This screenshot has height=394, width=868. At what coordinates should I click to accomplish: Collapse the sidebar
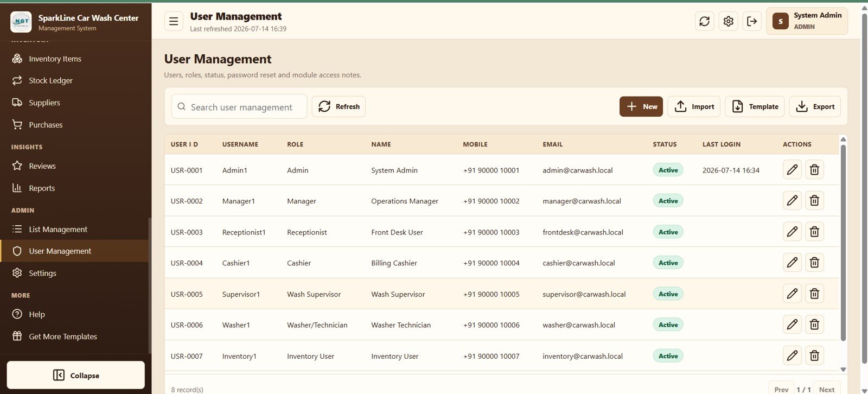(76, 376)
